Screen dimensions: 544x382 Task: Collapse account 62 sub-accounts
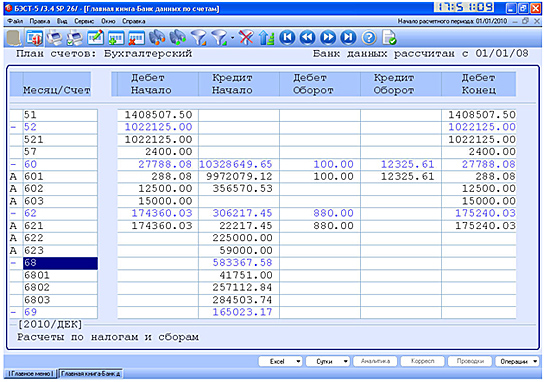click(14, 213)
